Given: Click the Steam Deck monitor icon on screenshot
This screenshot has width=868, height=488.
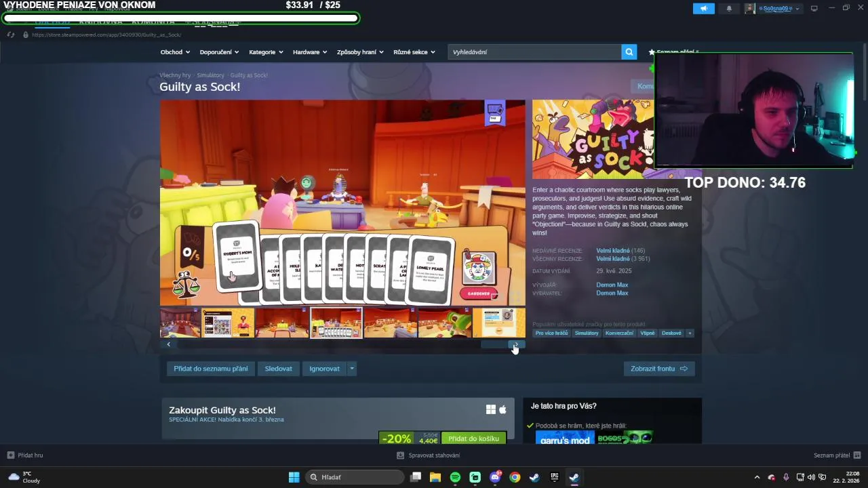Looking at the screenshot, I should (495, 113).
